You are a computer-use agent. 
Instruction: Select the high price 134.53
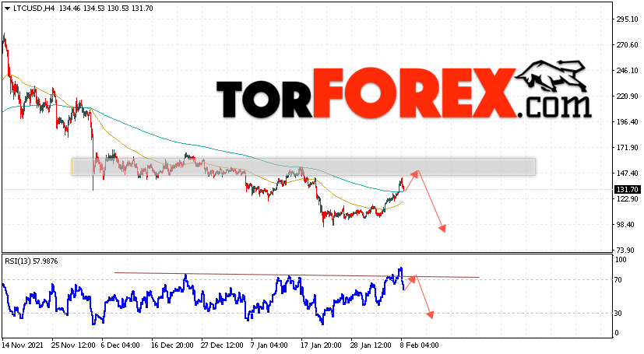(x=94, y=9)
